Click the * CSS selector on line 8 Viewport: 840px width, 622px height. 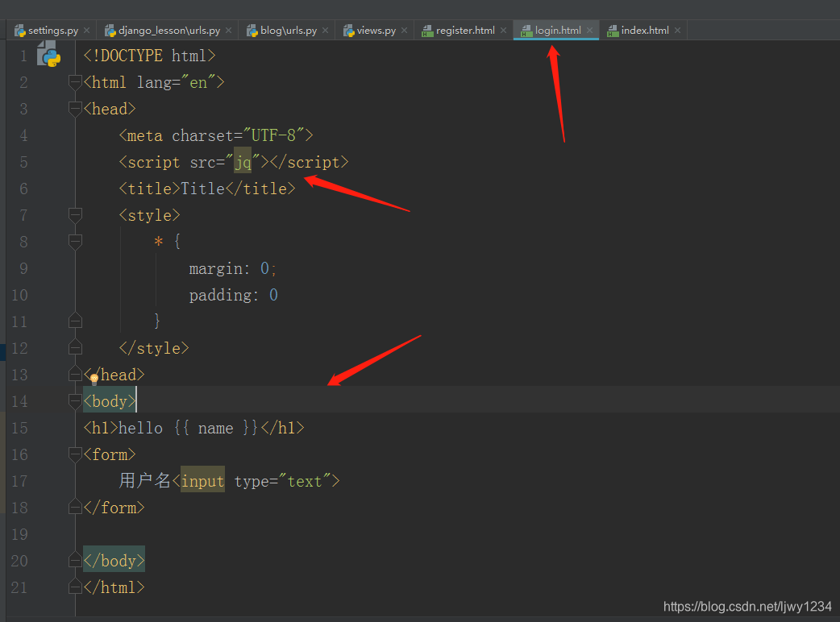click(159, 242)
